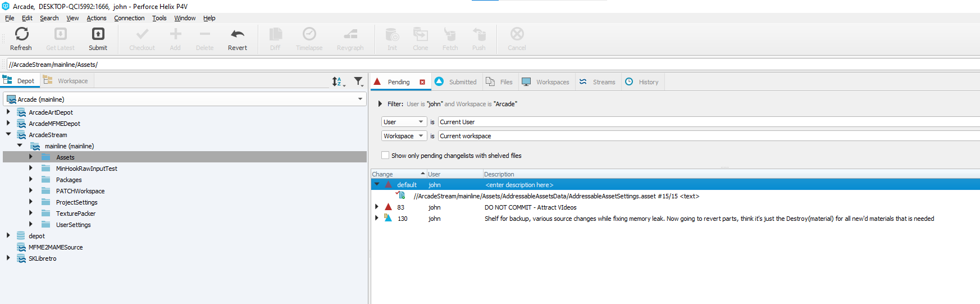Open the Actions menu
The image size is (980, 304).
coord(96,18)
